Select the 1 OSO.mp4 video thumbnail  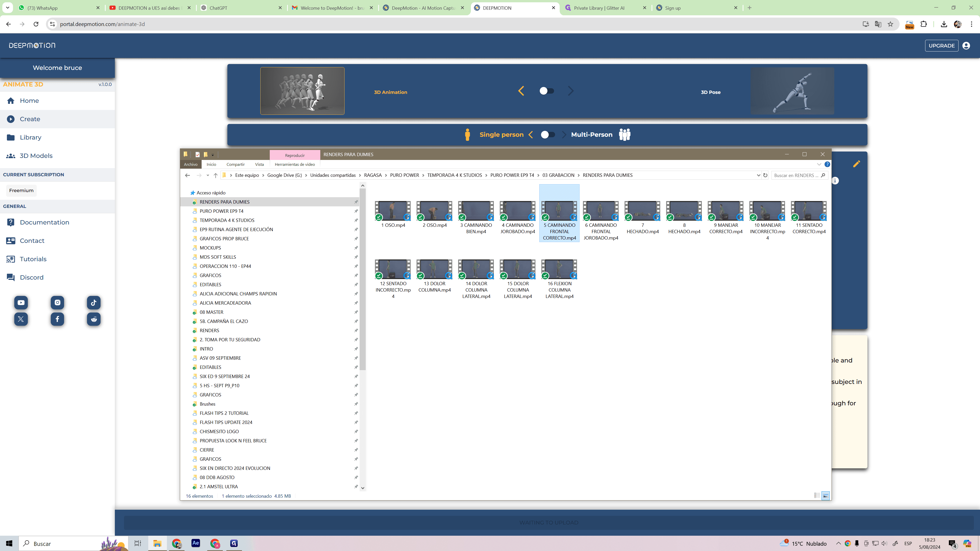(393, 211)
